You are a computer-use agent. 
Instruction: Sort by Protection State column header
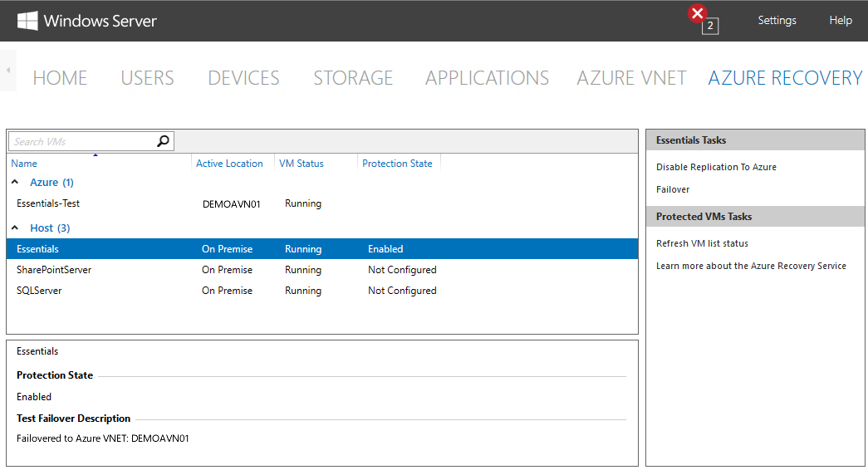point(397,164)
